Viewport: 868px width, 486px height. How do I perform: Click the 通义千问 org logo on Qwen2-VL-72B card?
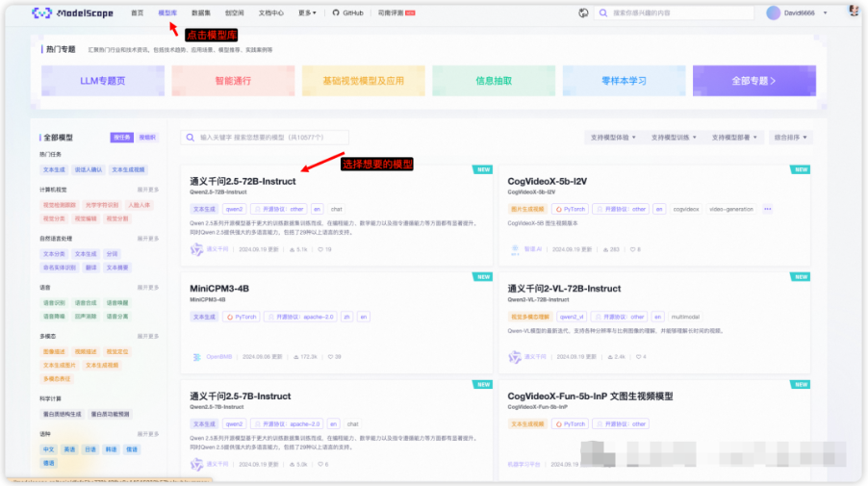[515, 357]
